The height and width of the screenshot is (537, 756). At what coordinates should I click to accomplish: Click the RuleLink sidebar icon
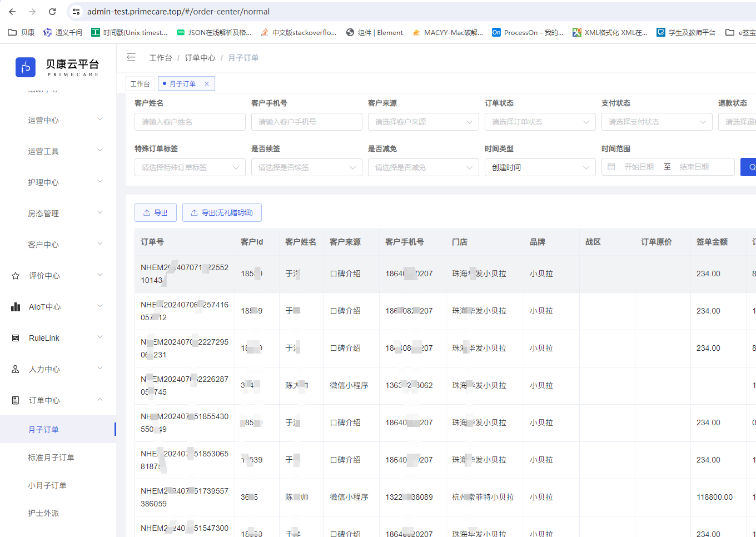[16, 338]
